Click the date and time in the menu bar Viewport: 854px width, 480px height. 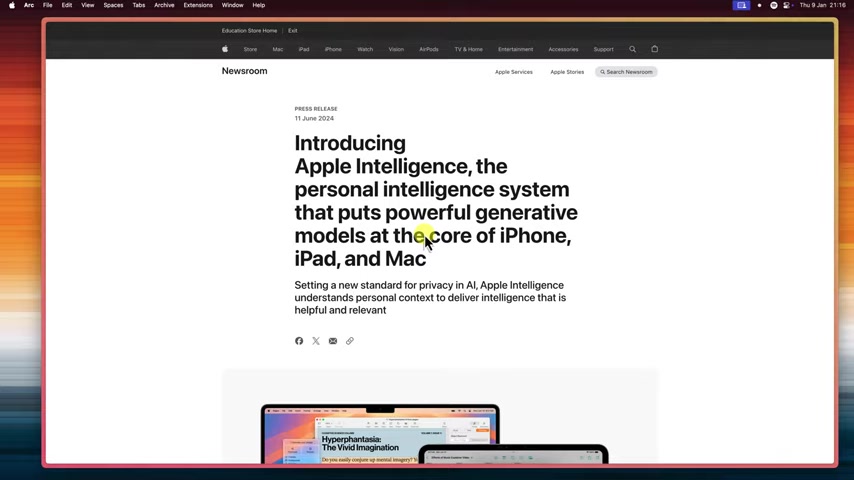[822, 5]
